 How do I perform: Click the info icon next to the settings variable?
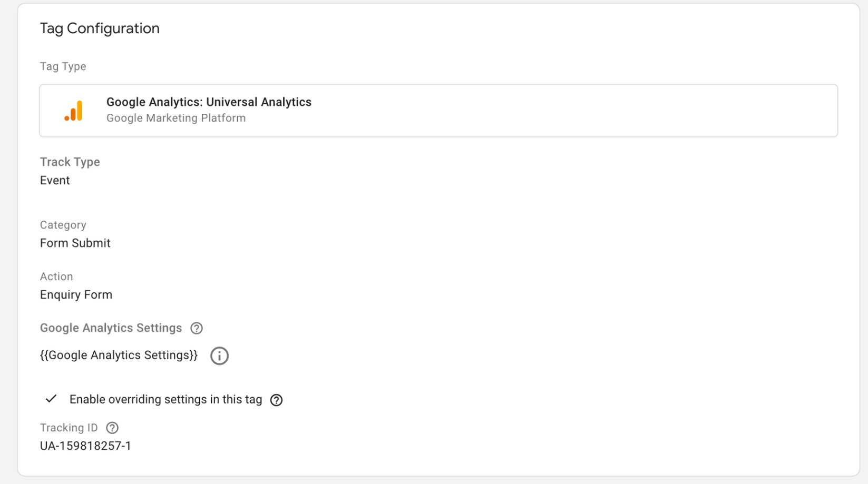point(219,355)
